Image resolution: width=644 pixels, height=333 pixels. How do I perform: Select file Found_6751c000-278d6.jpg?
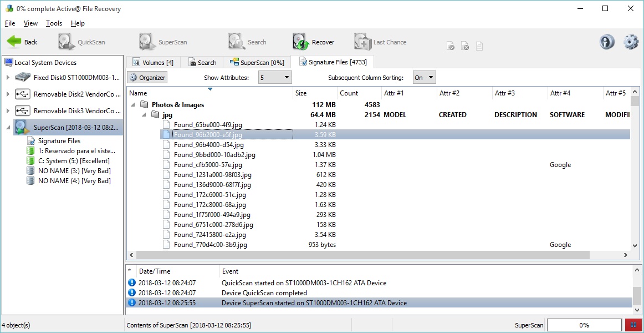(213, 224)
